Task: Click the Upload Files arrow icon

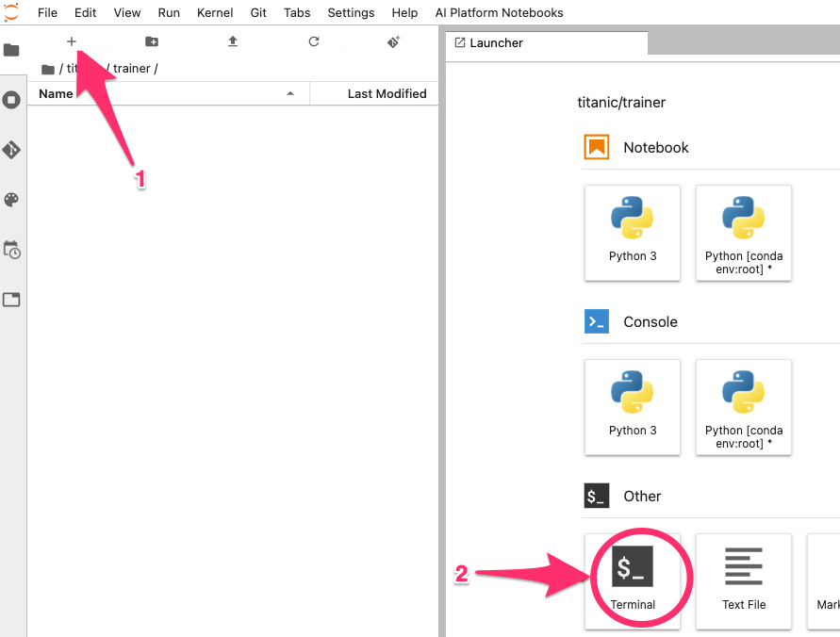Action: [233, 41]
